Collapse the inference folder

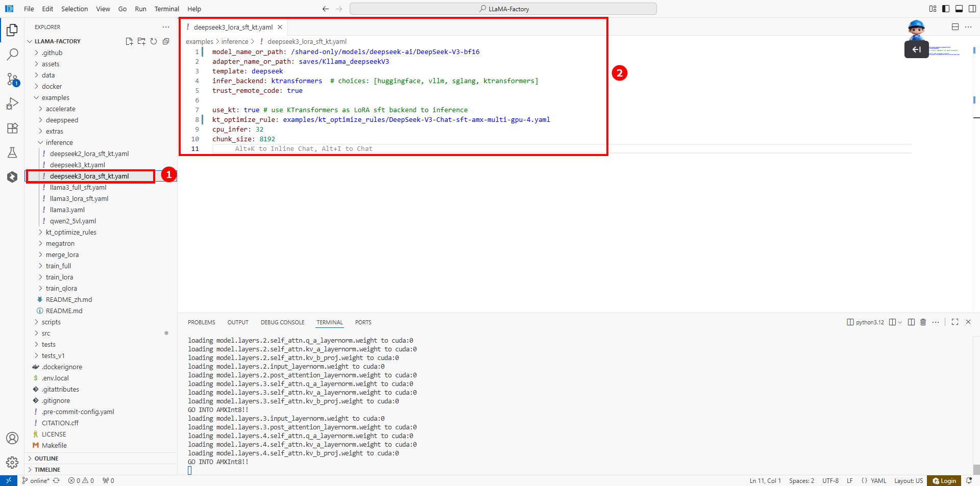click(x=59, y=143)
